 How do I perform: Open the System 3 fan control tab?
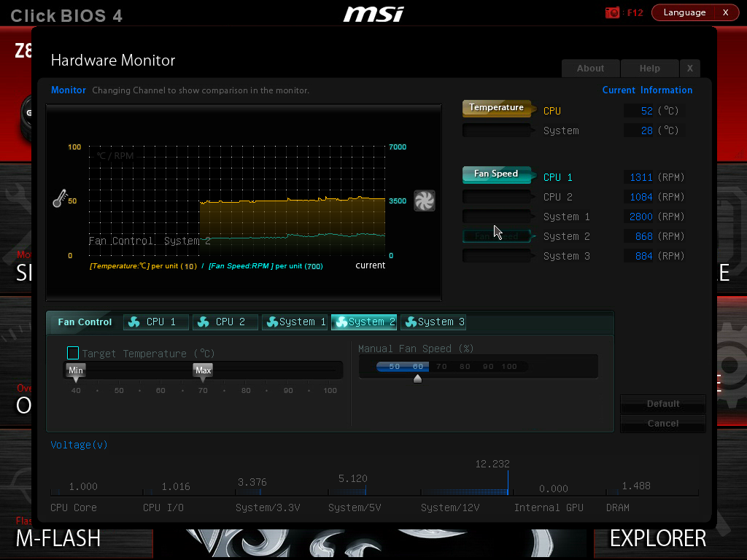433,322
